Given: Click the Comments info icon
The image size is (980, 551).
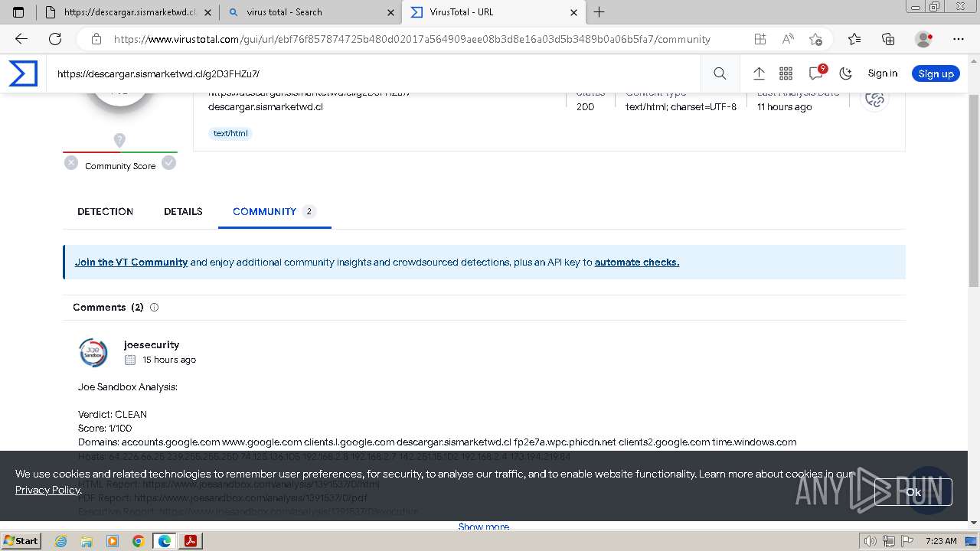Looking at the screenshot, I should (x=154, y=308).
